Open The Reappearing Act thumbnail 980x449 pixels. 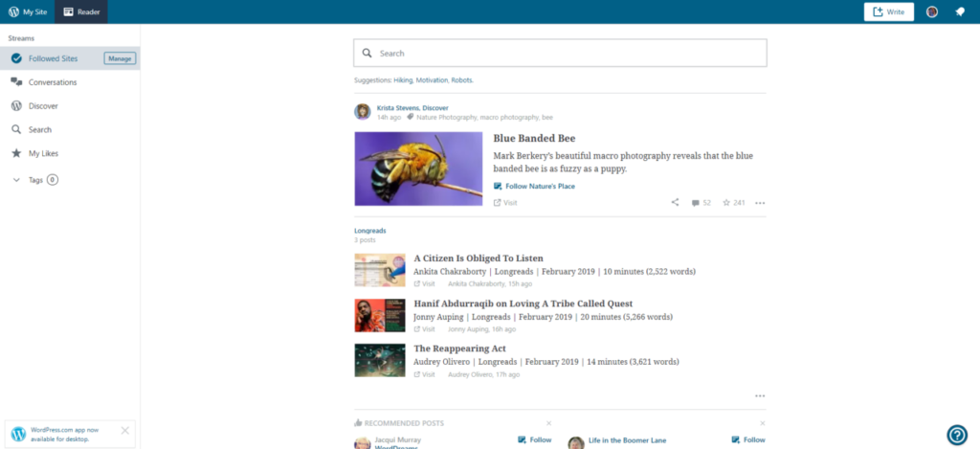380,360
